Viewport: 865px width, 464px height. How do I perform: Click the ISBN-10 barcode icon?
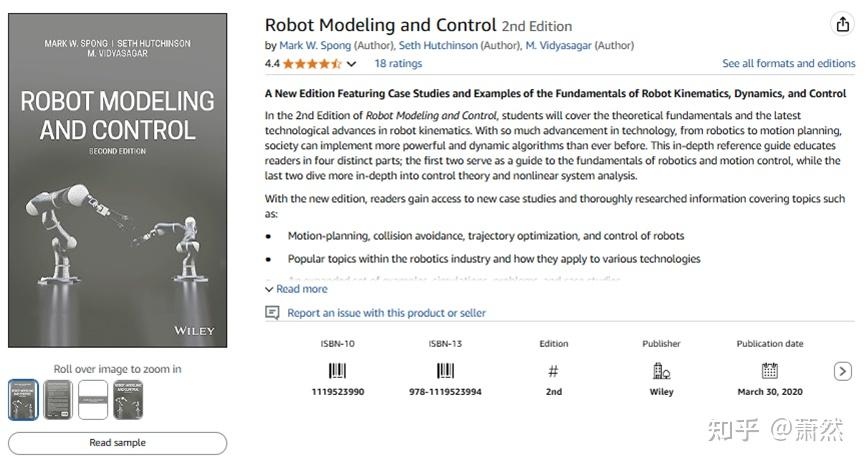[337, 371]
